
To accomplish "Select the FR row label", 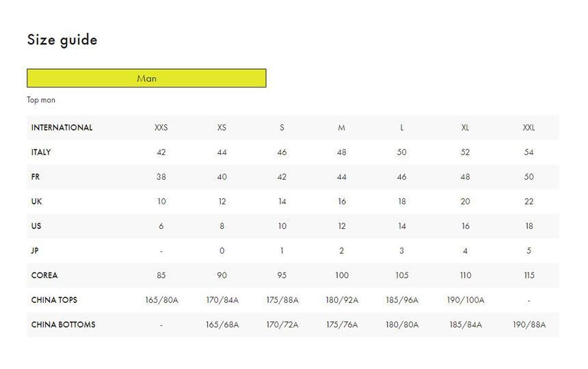I will (x=36, y=177).
